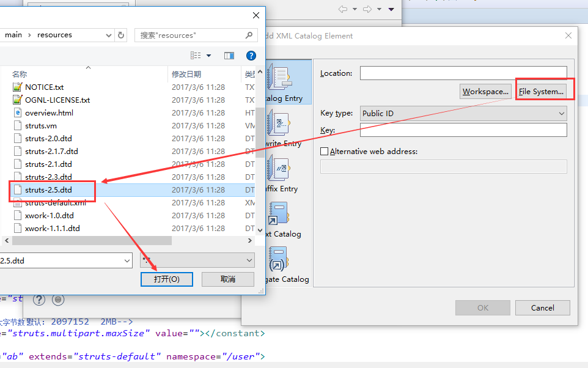
Task: Select overview.html file
Action: (x=49, y=113)
